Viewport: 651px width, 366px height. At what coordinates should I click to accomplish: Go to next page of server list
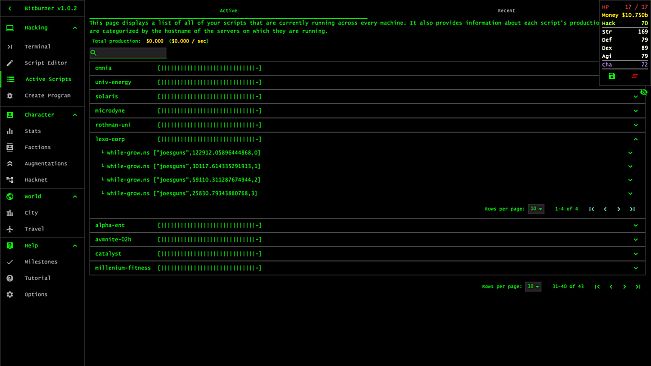click(x=624, y=287)
